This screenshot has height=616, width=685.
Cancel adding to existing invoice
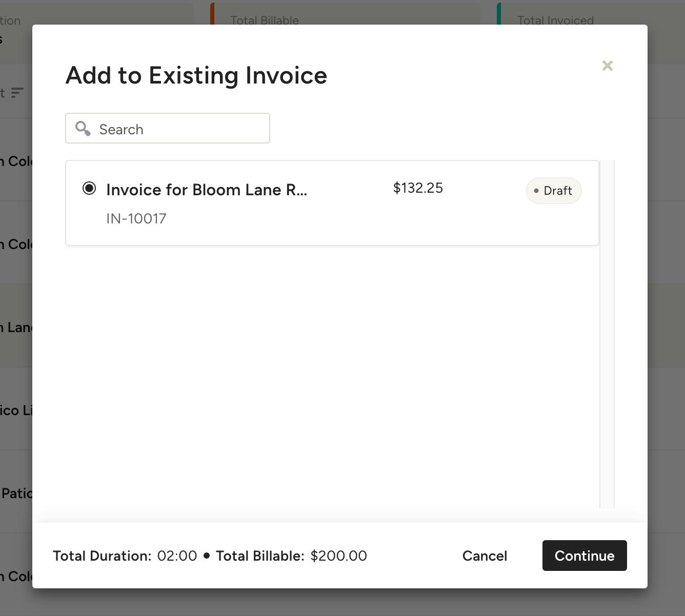coord(484,556)
